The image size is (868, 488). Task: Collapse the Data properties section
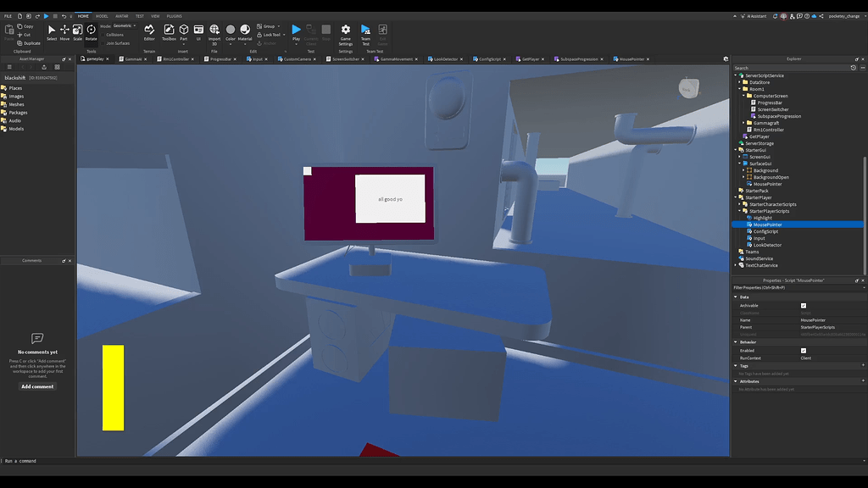736,297
